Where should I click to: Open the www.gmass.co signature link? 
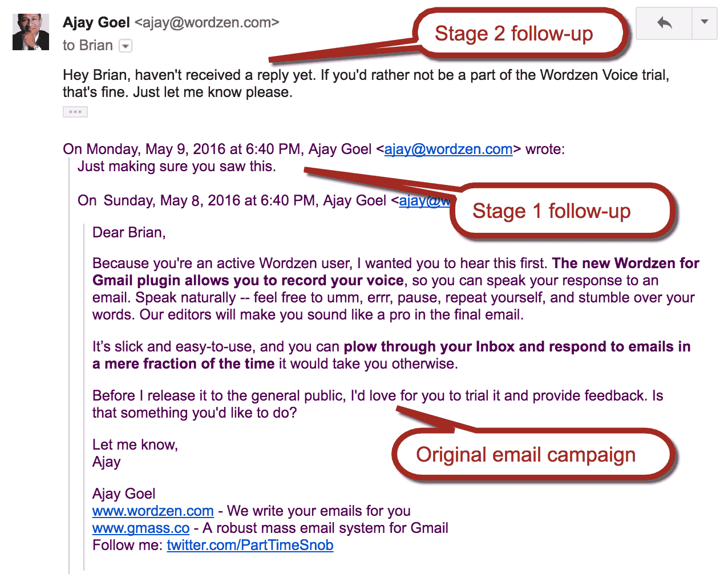click(141, 528)
